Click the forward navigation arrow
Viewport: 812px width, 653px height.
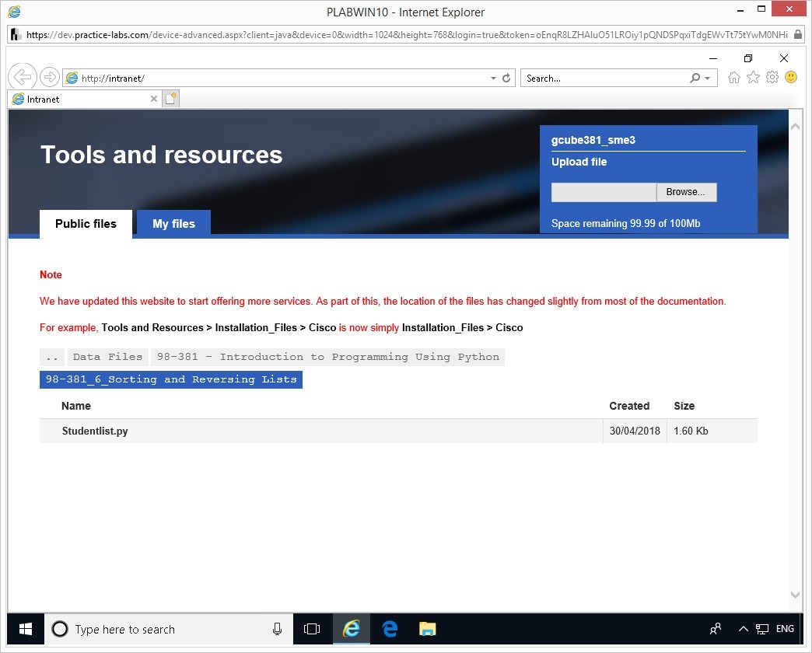point(49,77)
